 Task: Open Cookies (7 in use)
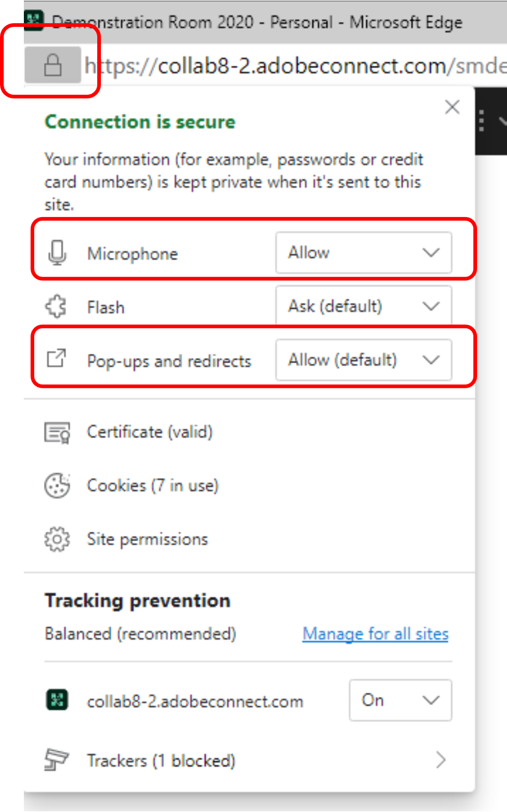click(152, 485)
